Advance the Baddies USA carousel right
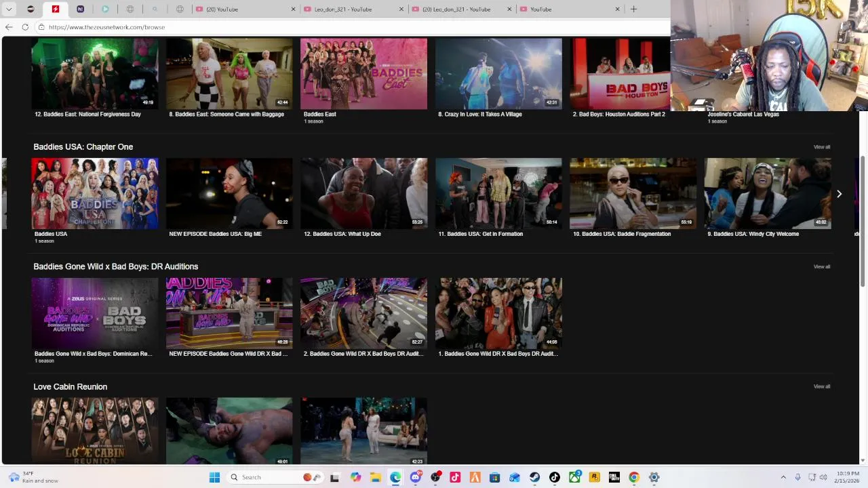This screenshot has width=868, height=488. coord(839,194)
